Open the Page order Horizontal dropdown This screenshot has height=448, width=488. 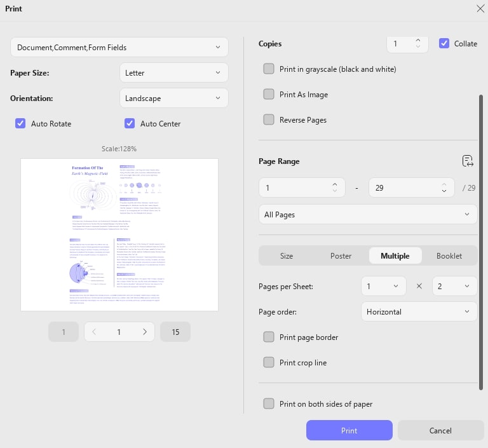pyautogui.click(x=419, y=311)
